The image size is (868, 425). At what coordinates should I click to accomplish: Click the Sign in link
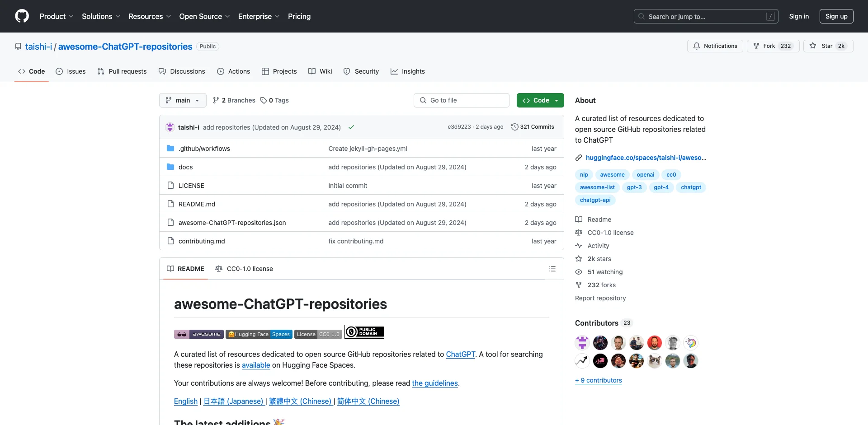799,16
